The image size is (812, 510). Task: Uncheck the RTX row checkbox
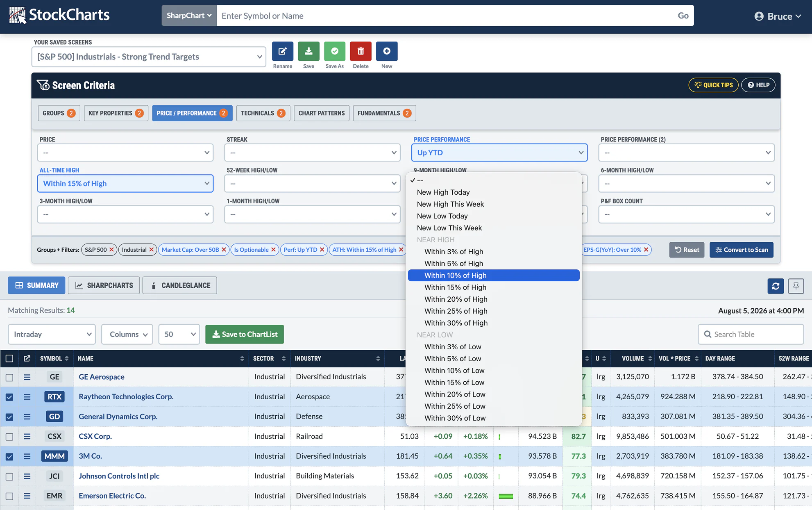pos(9,397)
